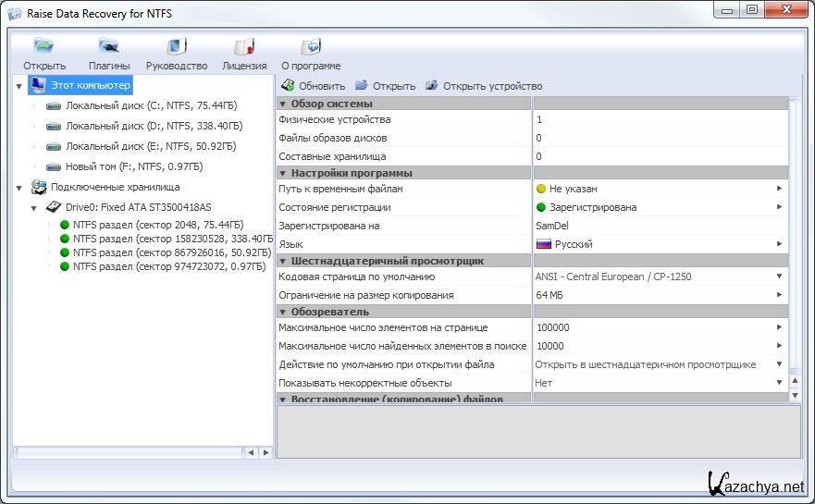Screen dimensions: 815x504
Task: Click the Ограничение на размер копирования value
Action: click(550, 295)
